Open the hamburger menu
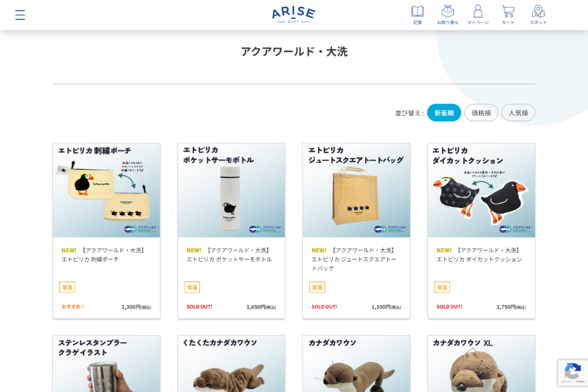This screenshot has width=588, height=392. [x=20, y=15]
